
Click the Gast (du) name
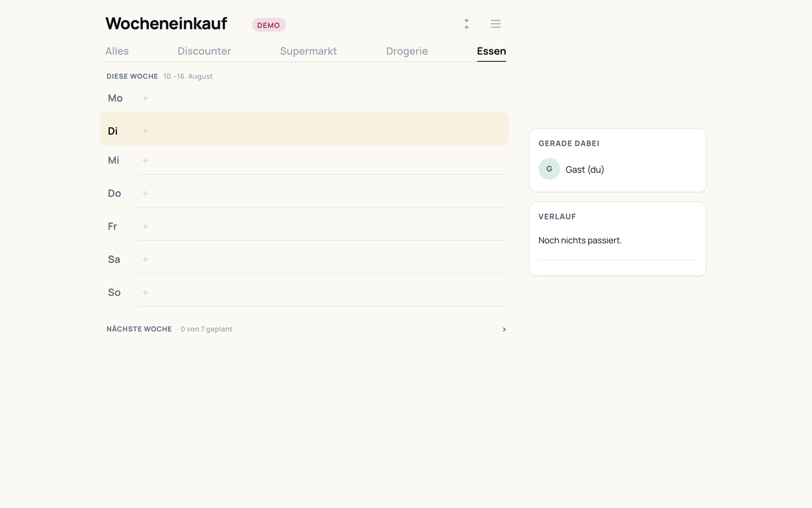point(585,170)
